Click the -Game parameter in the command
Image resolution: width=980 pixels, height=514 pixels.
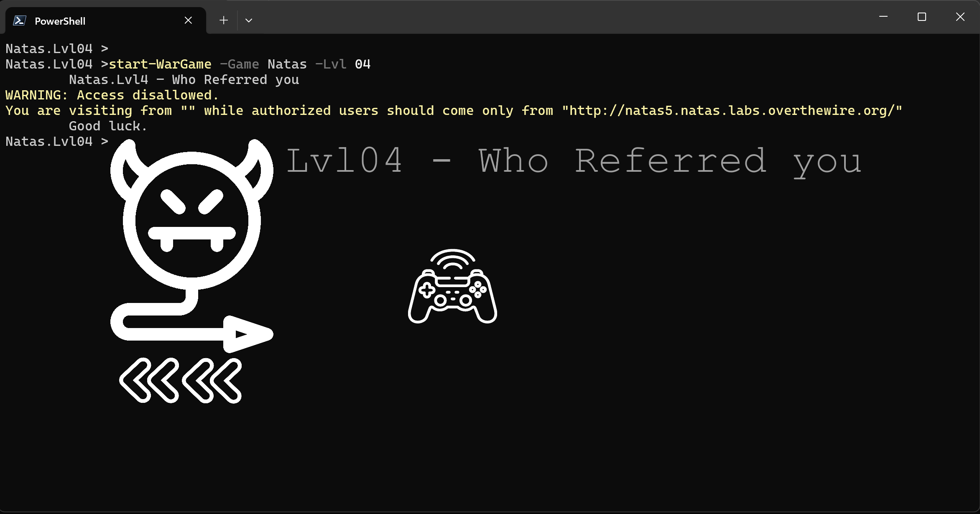(x=240, y=64)
